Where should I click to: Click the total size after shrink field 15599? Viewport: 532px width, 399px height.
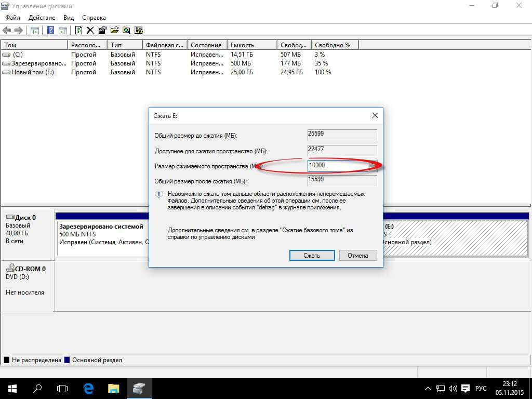342,180
